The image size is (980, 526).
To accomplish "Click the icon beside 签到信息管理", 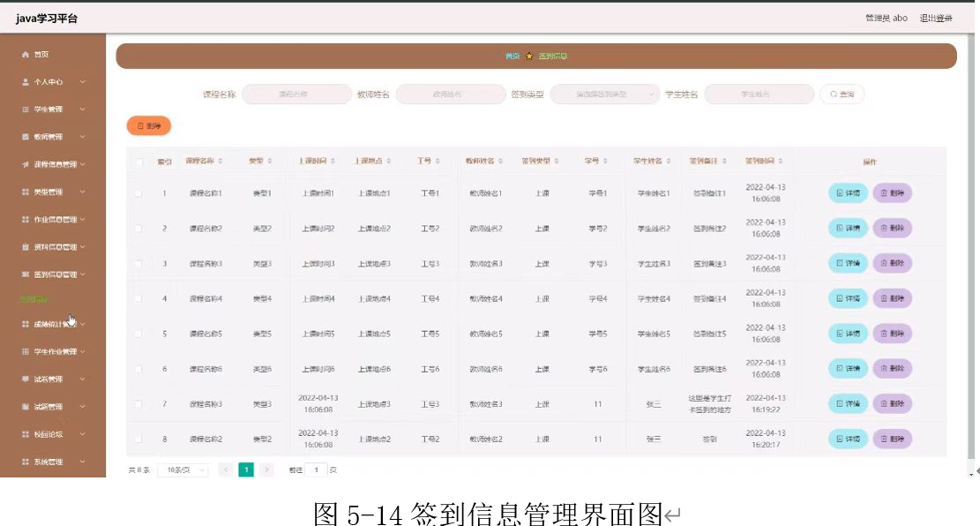I will 25,274.
